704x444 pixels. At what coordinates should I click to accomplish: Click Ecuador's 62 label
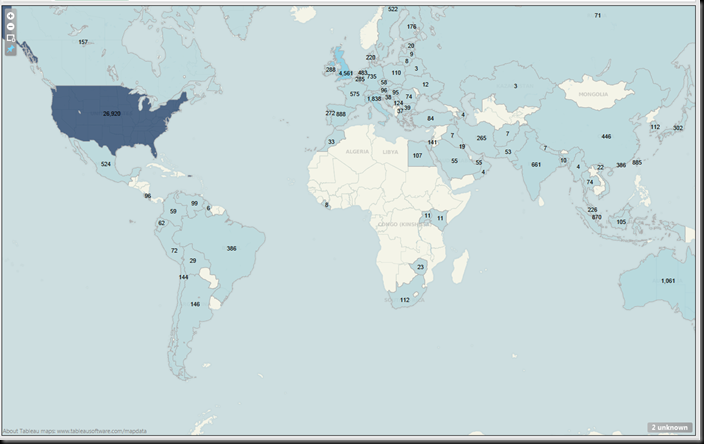pos(161,223)
